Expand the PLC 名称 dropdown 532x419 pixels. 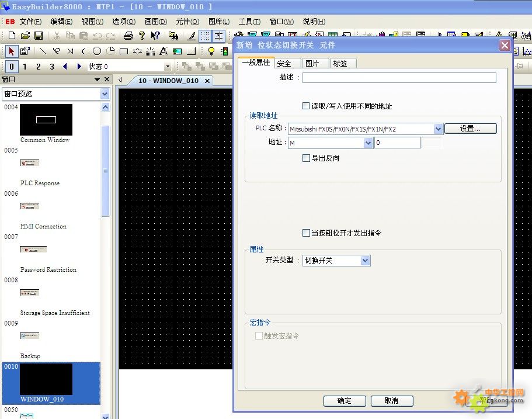point(438,129)
